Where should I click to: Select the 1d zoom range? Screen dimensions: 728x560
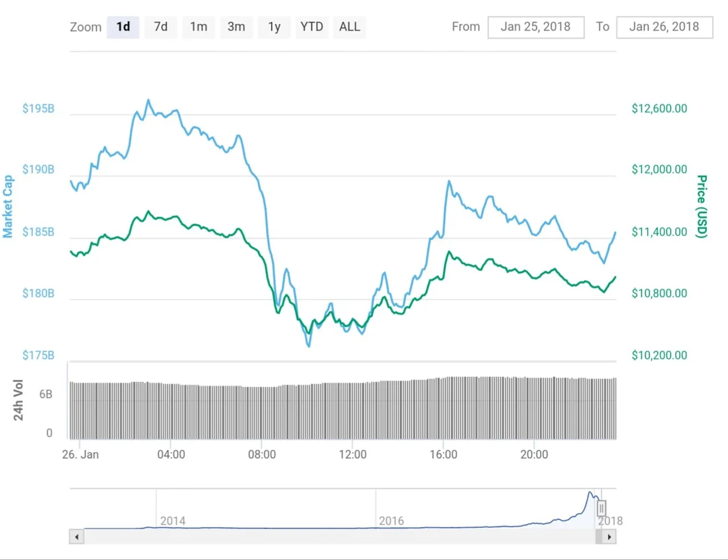click(123, 27)
